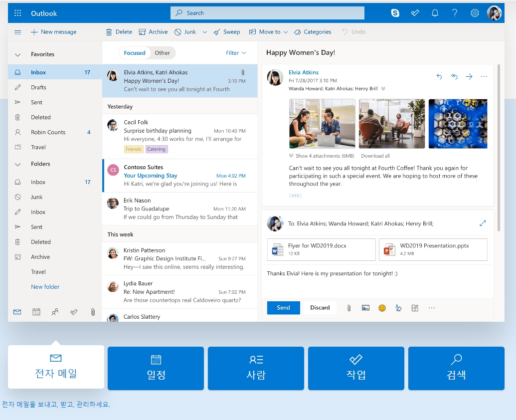Collapse the Folders section

(x=18, y=164)
